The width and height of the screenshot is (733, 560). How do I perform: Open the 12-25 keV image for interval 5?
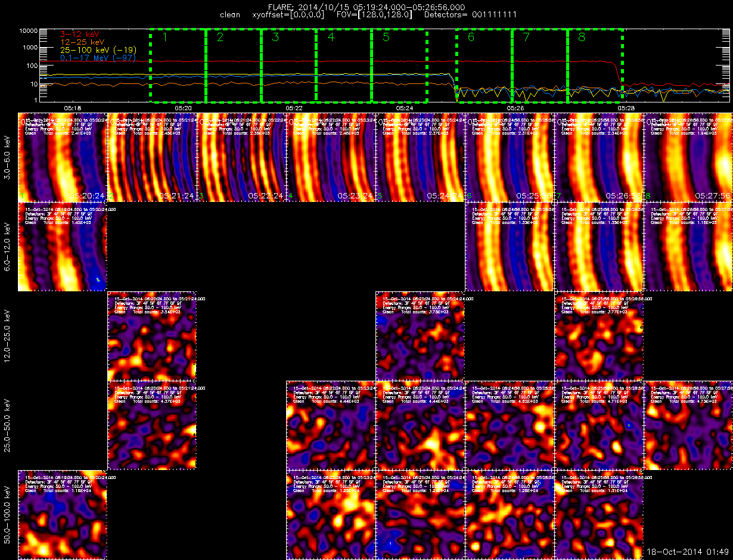pyautogui.click(x=420, y=336)
